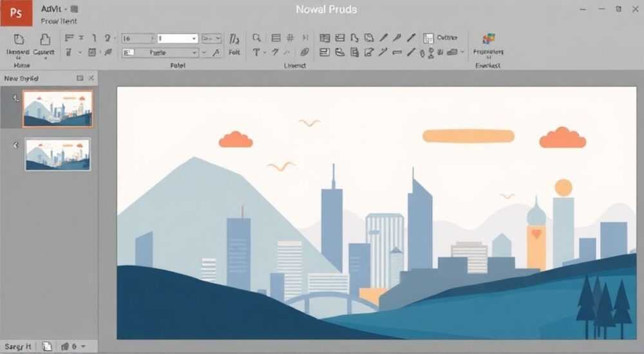This screenshot has height=354, width=644.
Task: Open the font name dropdown
Action: 160,53
